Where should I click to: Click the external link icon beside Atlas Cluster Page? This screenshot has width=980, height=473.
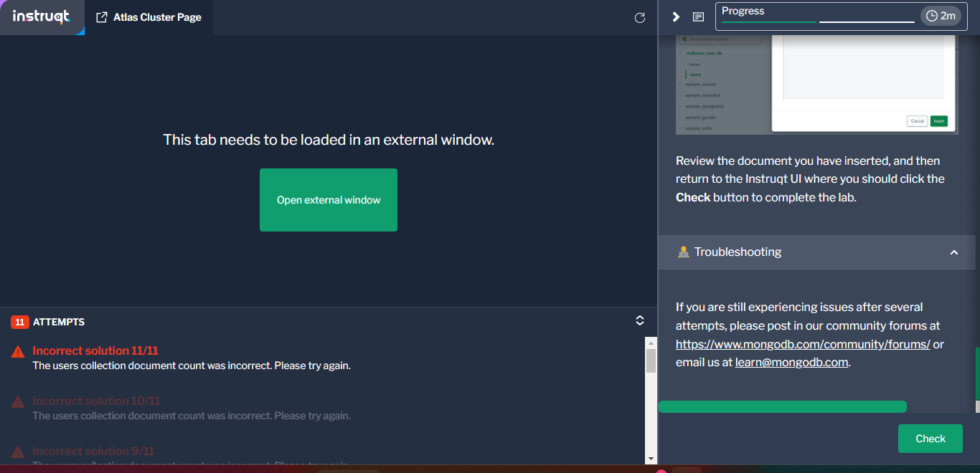[101, 17]
